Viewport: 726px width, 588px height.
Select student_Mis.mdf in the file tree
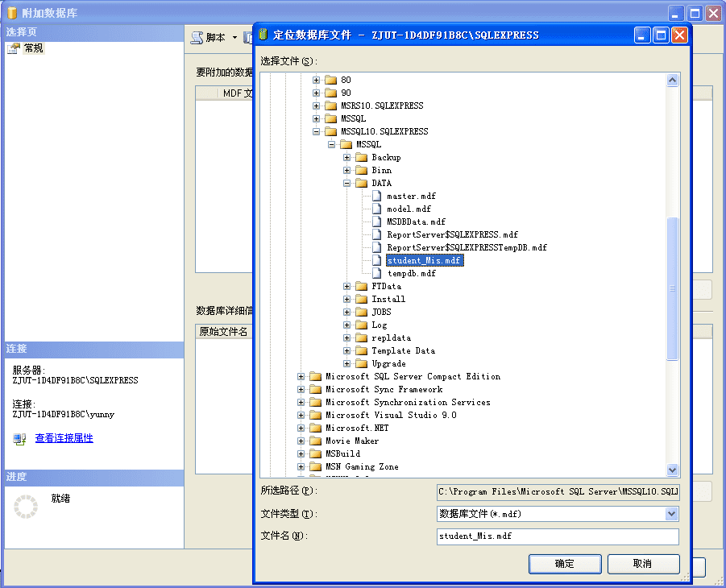425,260
